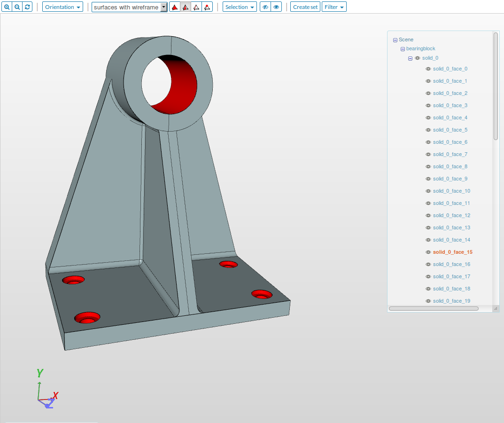This screenshot has height=423, width=504.
Task: Toggle visibility of solid_0
Action: [x=417, y=58]
